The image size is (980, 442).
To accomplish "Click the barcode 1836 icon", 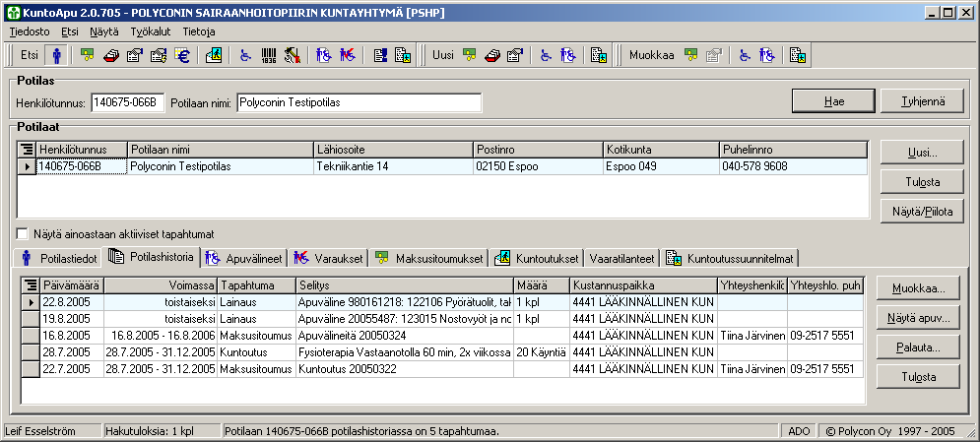I will tap(268, 55).
